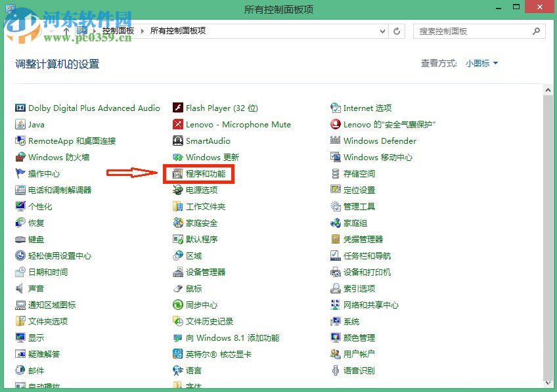Open Windows Defender
The width and height of the screenshot is (557, 392).
tap(379, 141)
